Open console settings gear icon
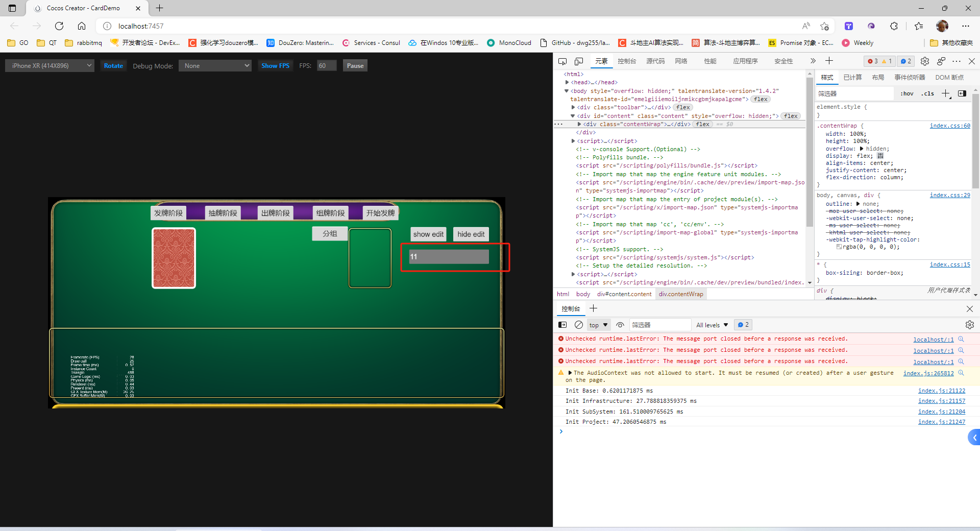Viewport: 980px width, 531px height. (969, 325)
